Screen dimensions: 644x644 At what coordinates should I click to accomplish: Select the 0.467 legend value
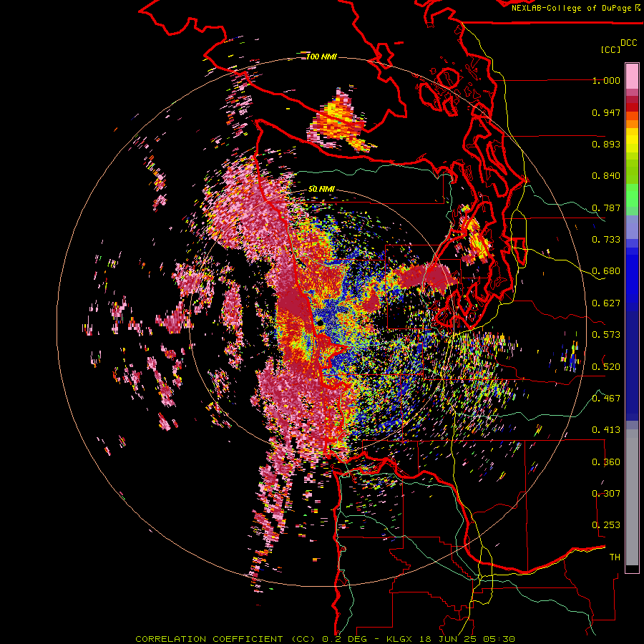(x=606, y=398)
